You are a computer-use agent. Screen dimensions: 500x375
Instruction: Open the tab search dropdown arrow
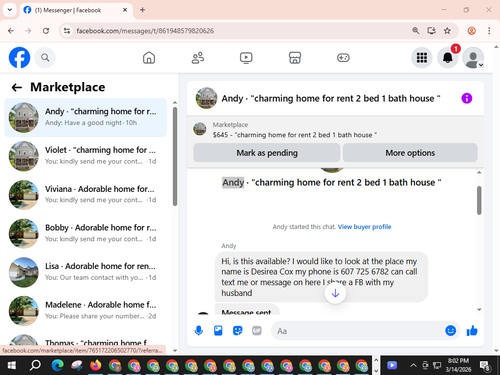(x=10, y=10)
